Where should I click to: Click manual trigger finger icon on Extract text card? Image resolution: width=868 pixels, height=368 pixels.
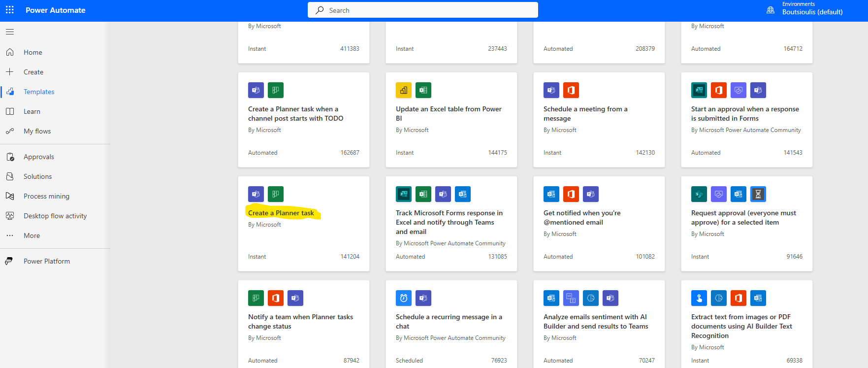click(x=699, y=298)
